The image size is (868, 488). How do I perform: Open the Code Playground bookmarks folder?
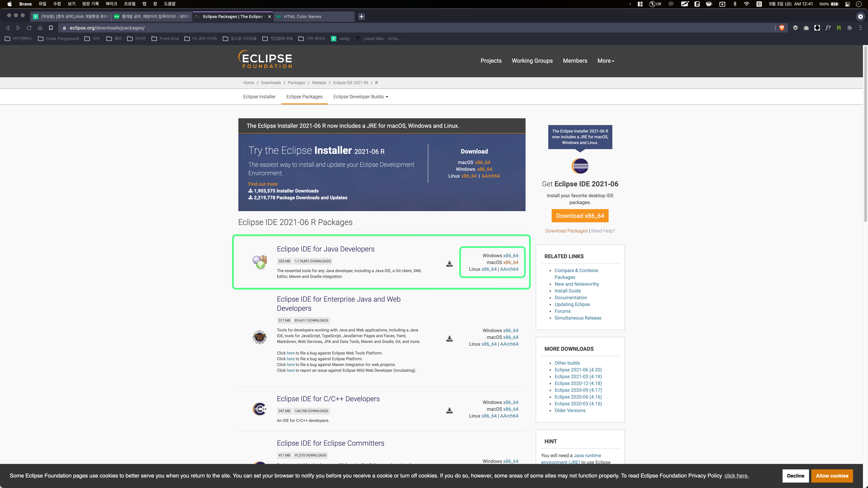coord(58,39)
